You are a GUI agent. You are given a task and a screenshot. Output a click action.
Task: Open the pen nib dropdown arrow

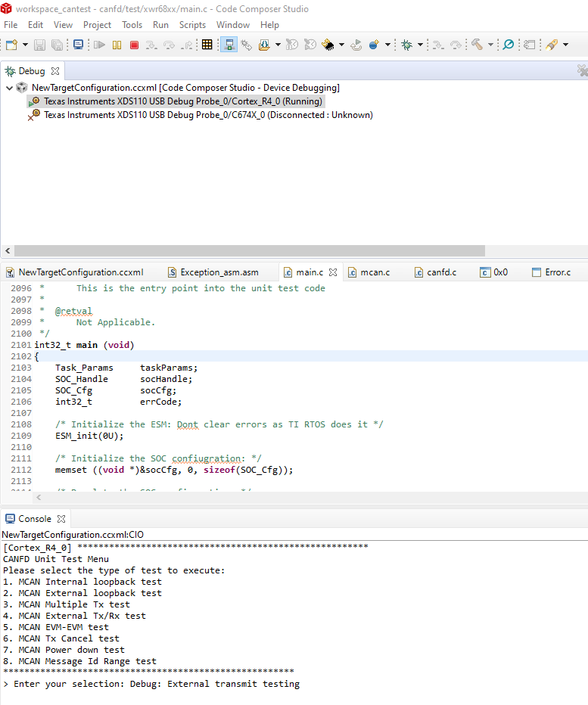click(565, 45)
